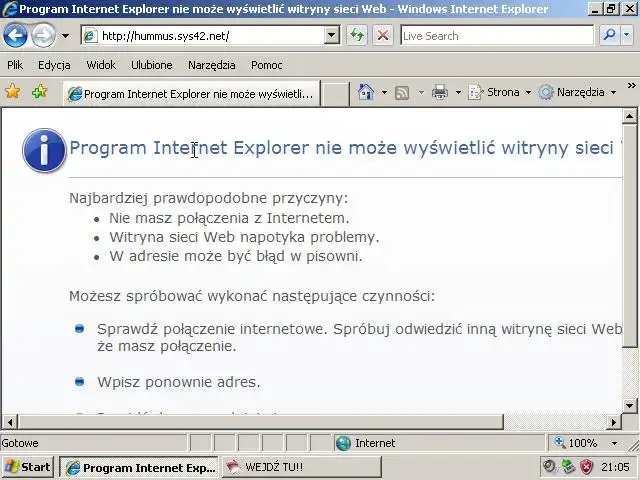The image size is (640, 480).
Task: Click 'Najbardziej prawdopodobne przyczyny:' heading text
Action: tap(209, 198)
